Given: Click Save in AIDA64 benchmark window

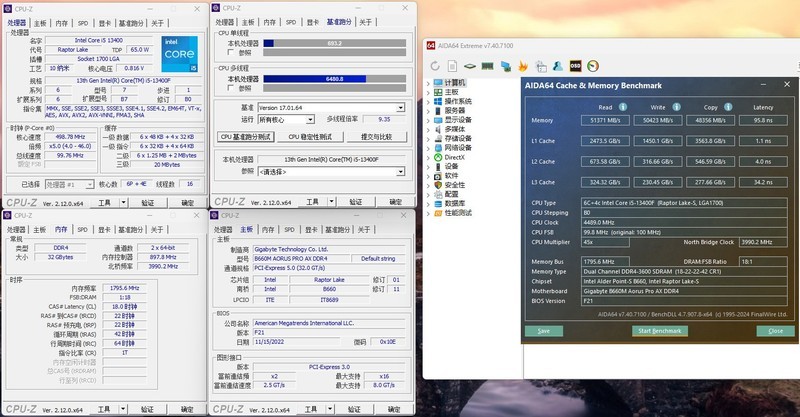Looking at the screenshot, I should pyautogui.click(x=544, y=331).
